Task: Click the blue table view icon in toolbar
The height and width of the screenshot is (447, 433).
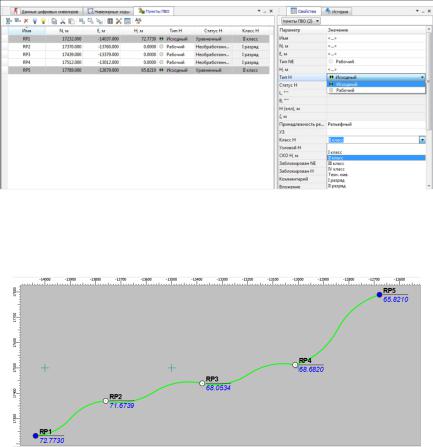Action: (x=127, y=21)
